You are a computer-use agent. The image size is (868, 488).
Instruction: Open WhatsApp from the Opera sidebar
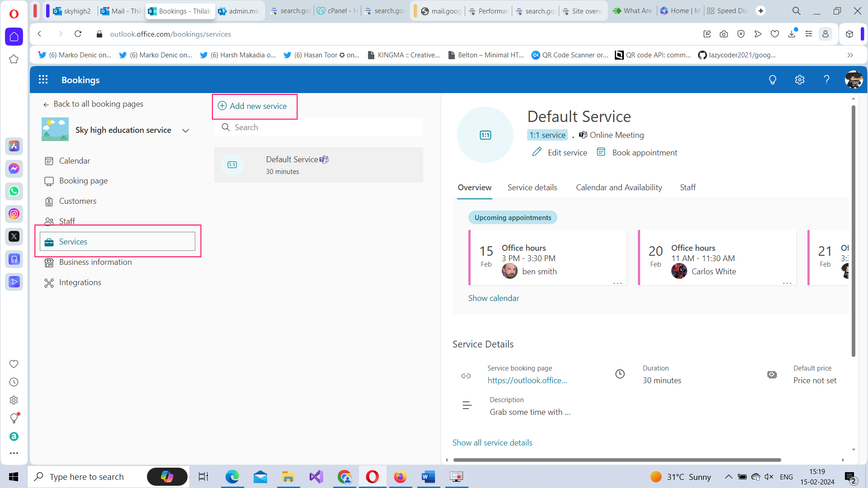point(14,191)
